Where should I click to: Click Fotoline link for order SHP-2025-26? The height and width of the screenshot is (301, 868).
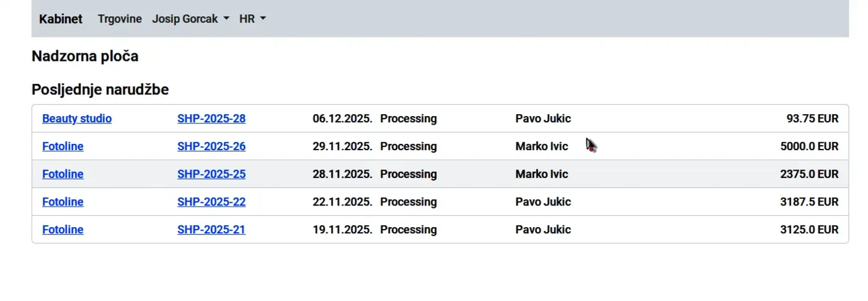[x=63, y=146]
